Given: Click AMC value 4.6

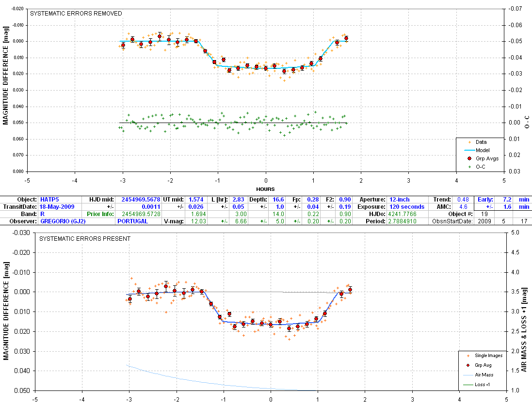Looking at the screenshot, I should [x=463, y=207].
